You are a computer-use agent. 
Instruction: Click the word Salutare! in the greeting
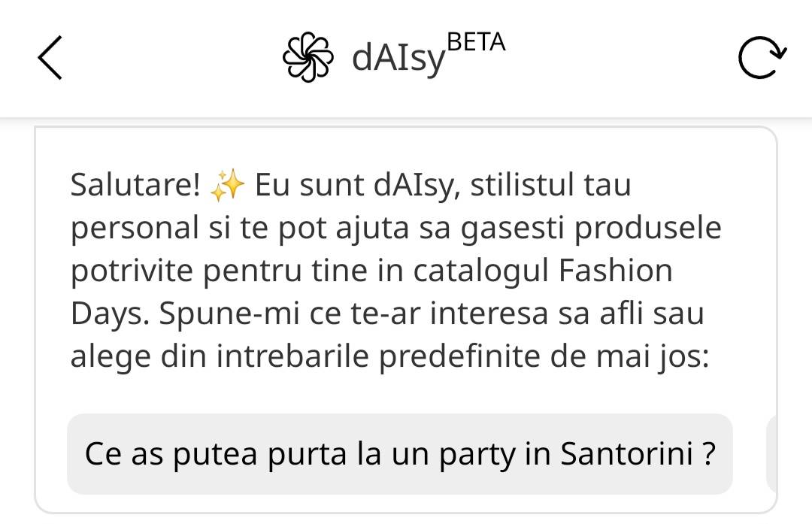pos(135,185)
